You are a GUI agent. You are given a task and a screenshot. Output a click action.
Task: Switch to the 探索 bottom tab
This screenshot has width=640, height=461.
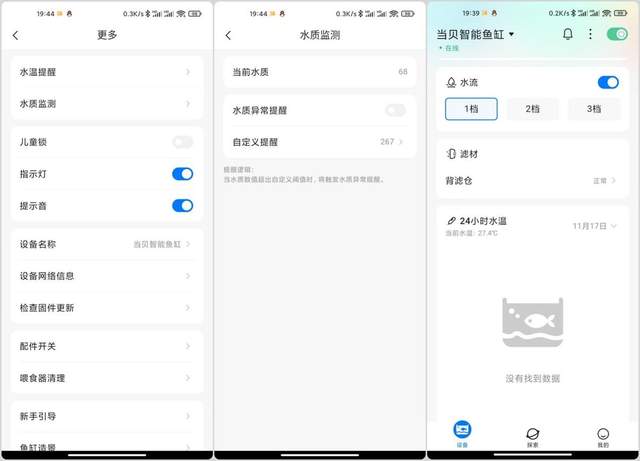(532, 437)
